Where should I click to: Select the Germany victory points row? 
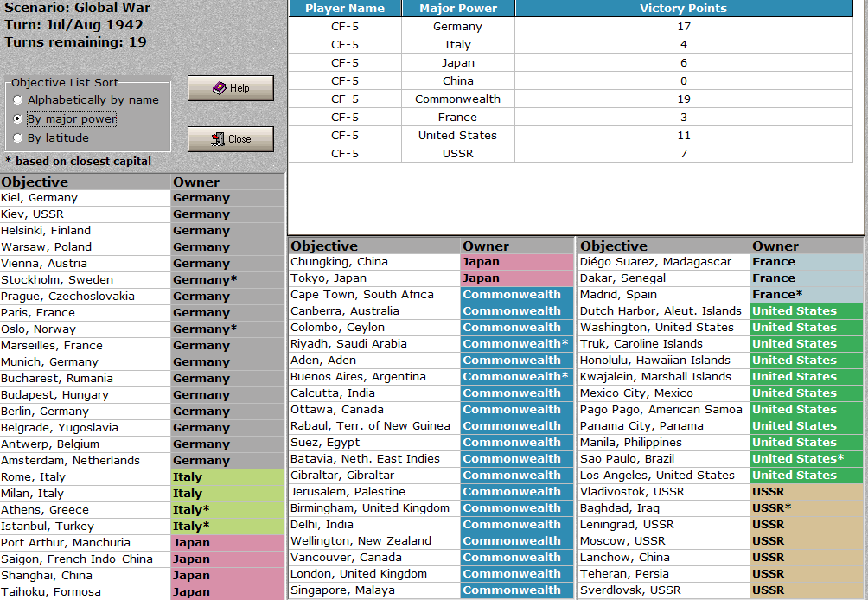pos(571,27)
